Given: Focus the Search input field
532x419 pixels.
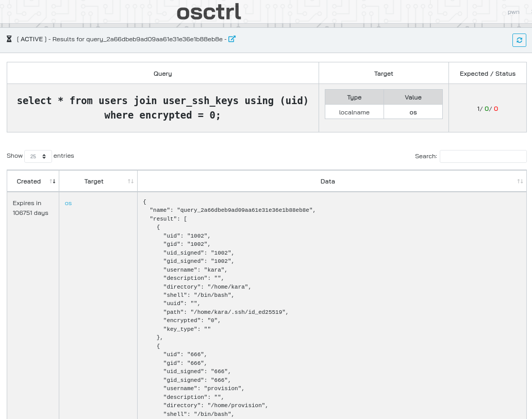Looking at the screenshot, I should 483,156.
